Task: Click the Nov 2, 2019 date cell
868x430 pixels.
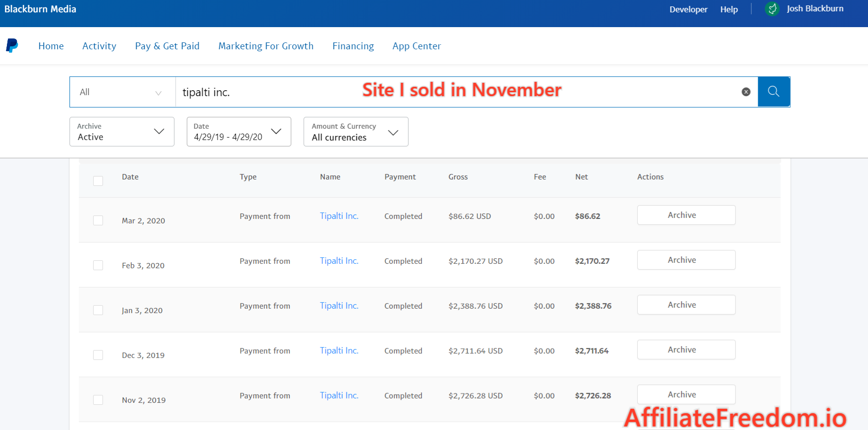Action: coord(144,400)
